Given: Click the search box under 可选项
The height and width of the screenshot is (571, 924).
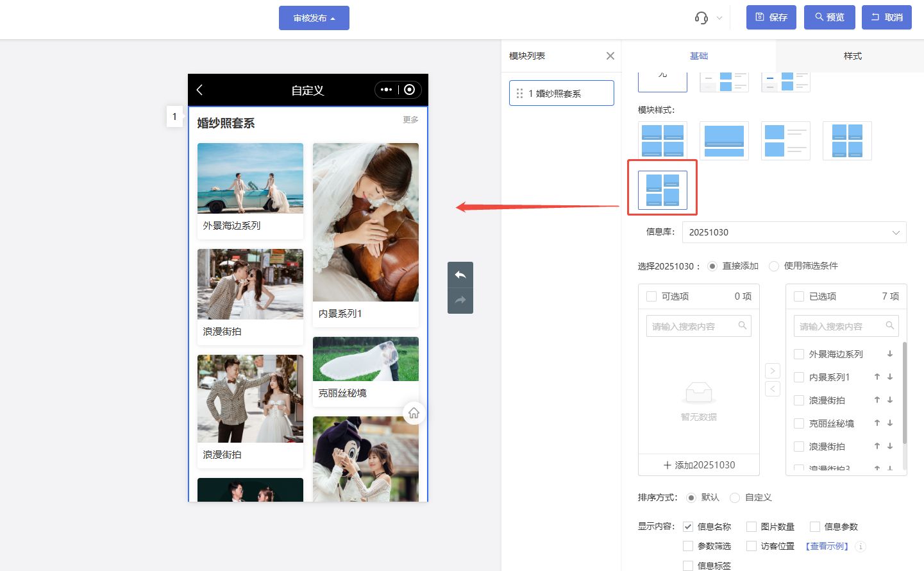Looking at the screenshot, I should 694,327.
